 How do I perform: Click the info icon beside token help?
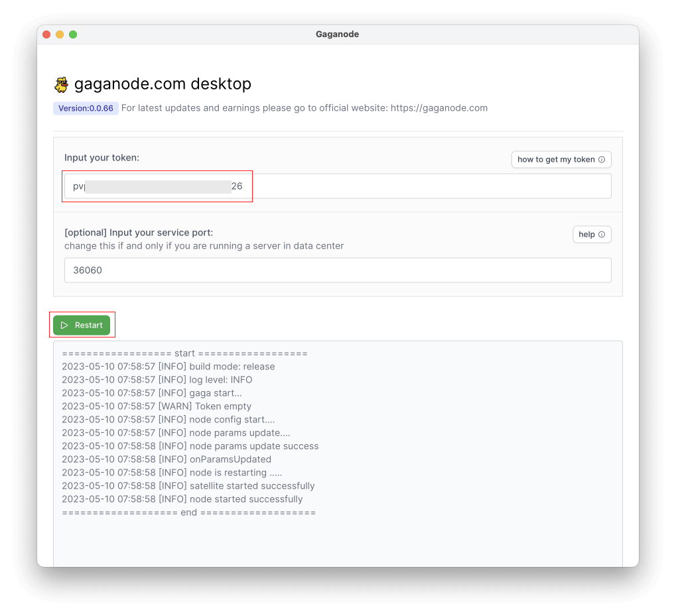tap(602, 160)
